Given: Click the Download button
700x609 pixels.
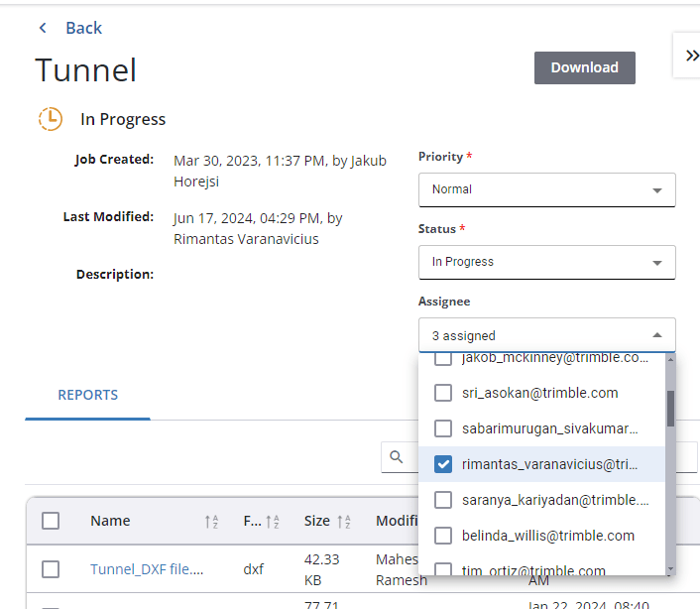Looking at the screenshot, I should tap(584, 67).
